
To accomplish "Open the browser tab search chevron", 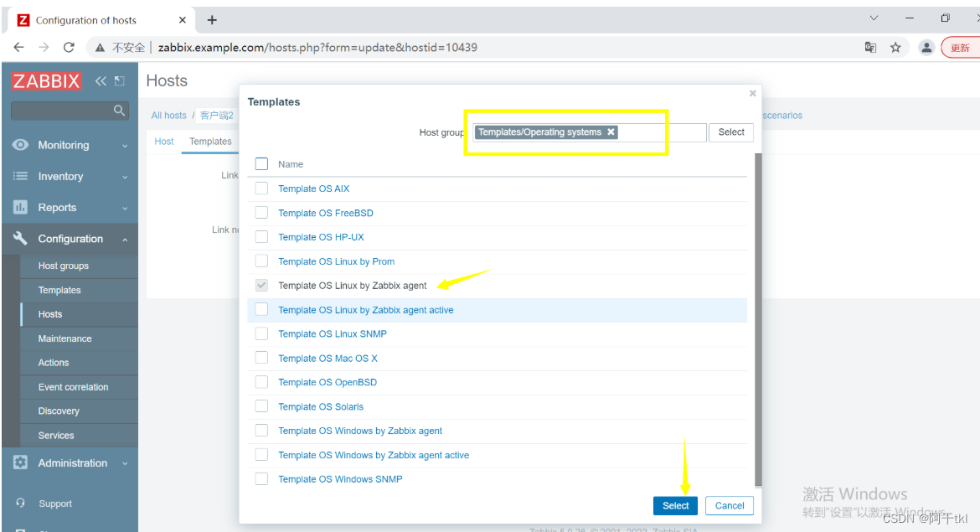I will (x=874, y=18).
